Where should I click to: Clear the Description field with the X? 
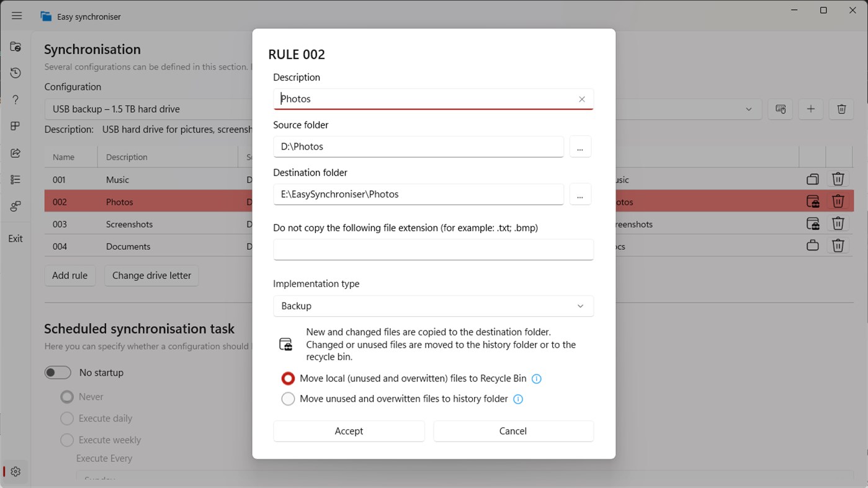pos(582,99)
